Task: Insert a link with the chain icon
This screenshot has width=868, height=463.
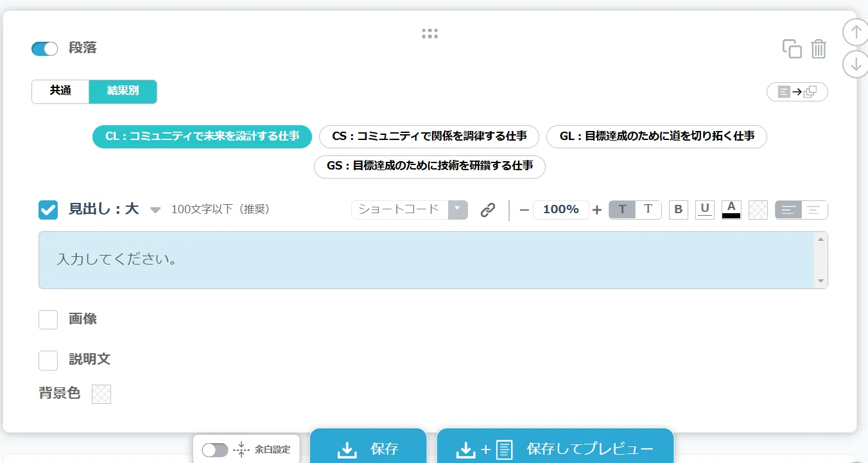Action: click(488, 210)
